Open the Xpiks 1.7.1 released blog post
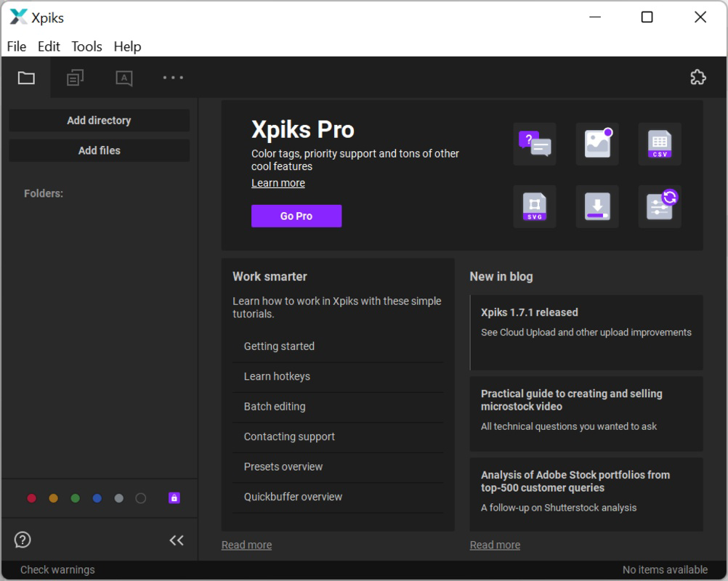 (586, 333)
